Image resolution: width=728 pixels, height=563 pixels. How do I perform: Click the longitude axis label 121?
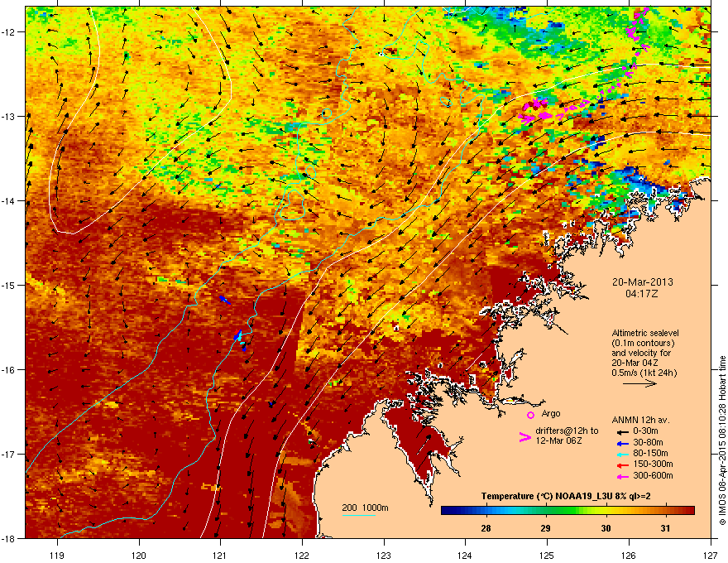220,555
